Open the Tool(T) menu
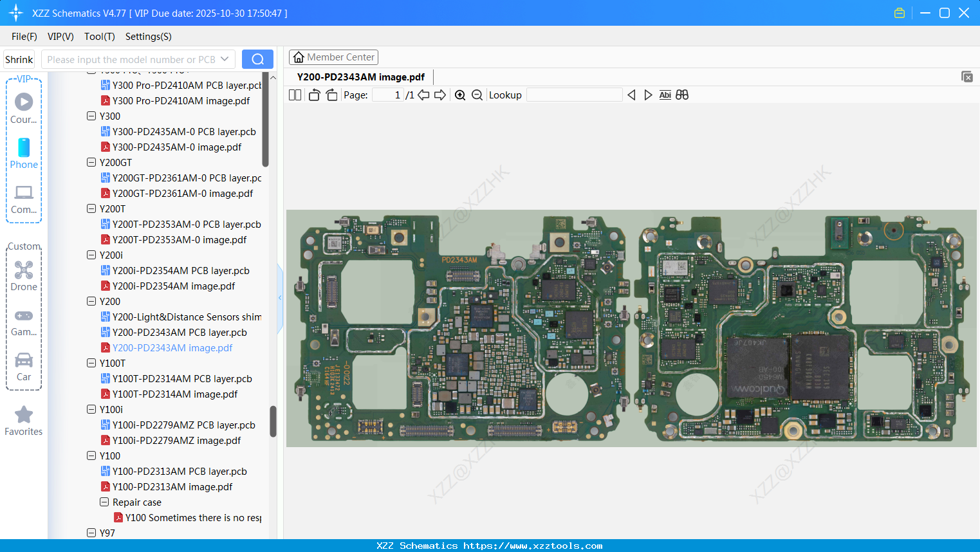The image size is (980, 552). tap(99, 37)
